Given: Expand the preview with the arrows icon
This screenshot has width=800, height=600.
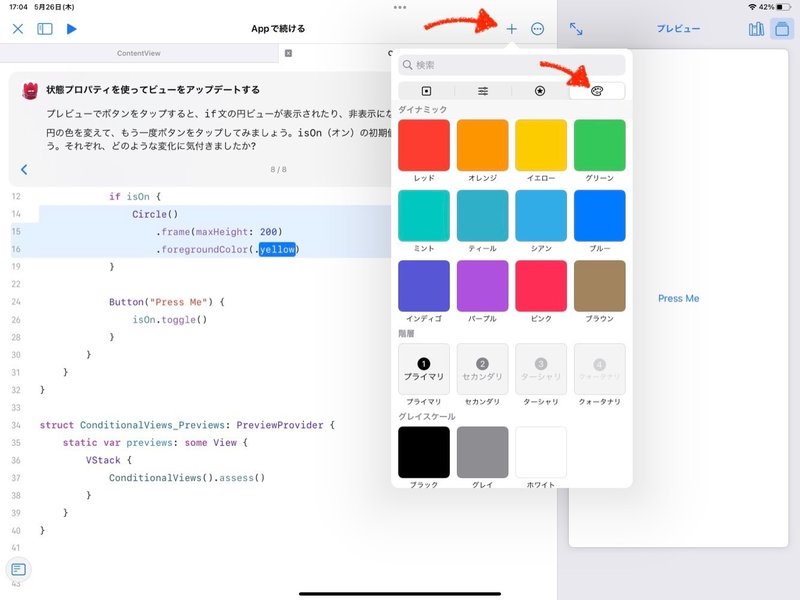Looking at the screenshot, I should tap(576, 29).
